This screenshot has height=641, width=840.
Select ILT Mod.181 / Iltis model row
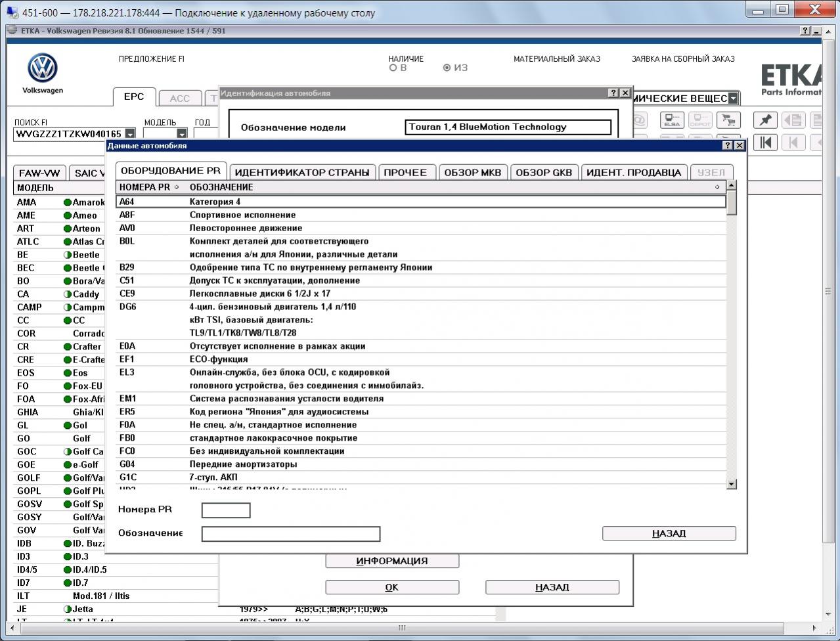[116, 596]
